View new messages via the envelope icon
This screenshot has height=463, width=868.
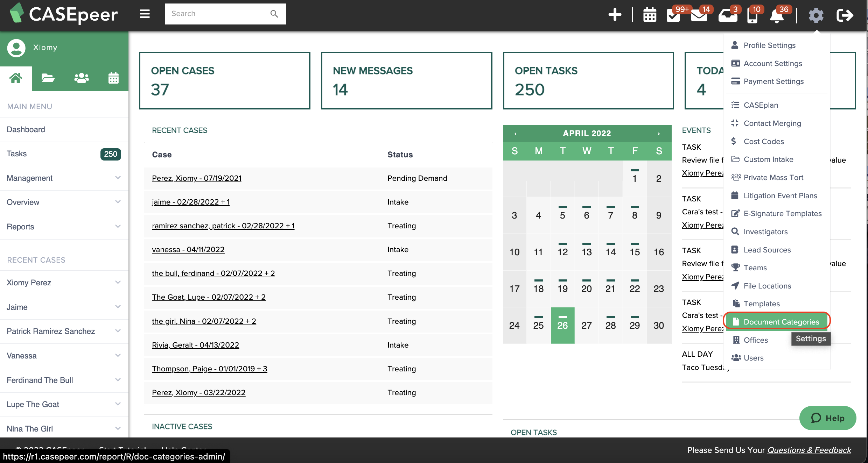point(699,15)
